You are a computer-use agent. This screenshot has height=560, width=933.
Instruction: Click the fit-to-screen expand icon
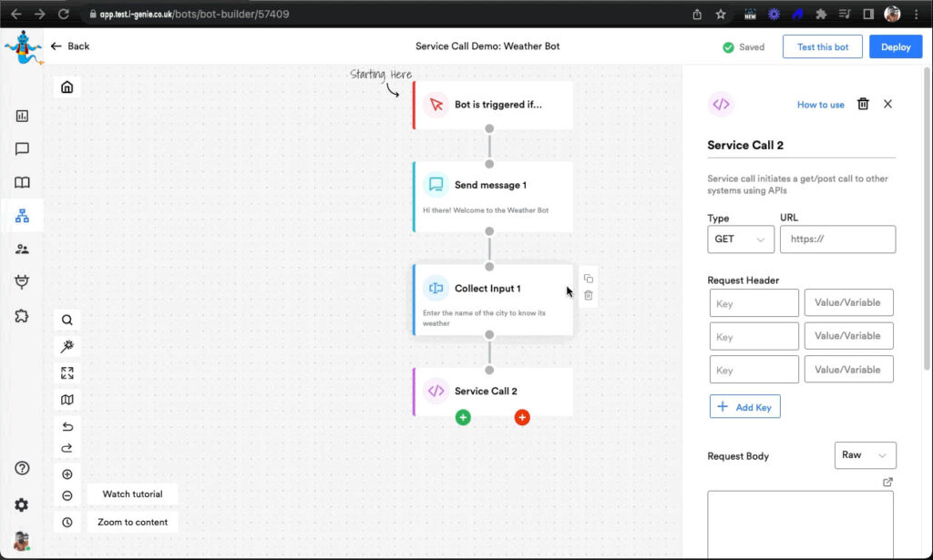(67, 372)
